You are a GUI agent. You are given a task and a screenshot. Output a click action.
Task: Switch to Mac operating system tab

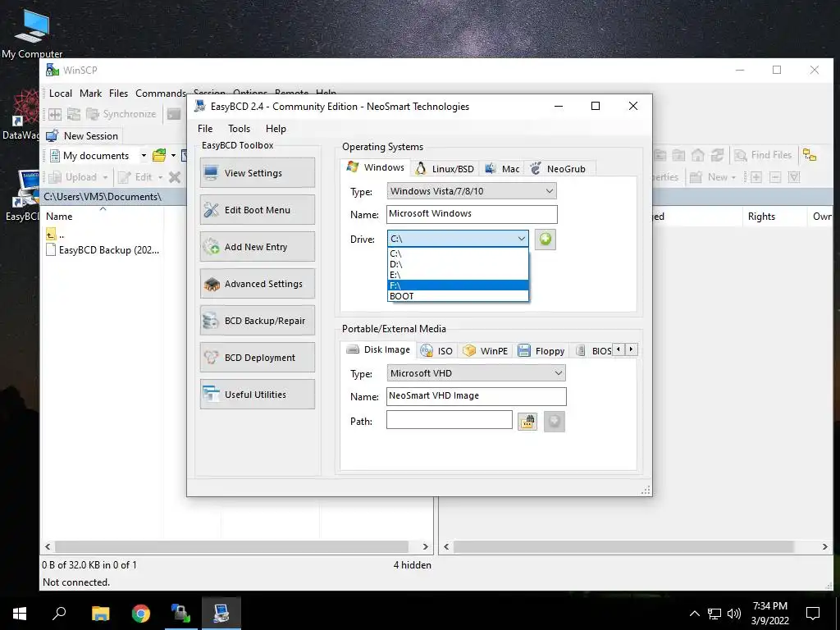click(x=502, y=169)
